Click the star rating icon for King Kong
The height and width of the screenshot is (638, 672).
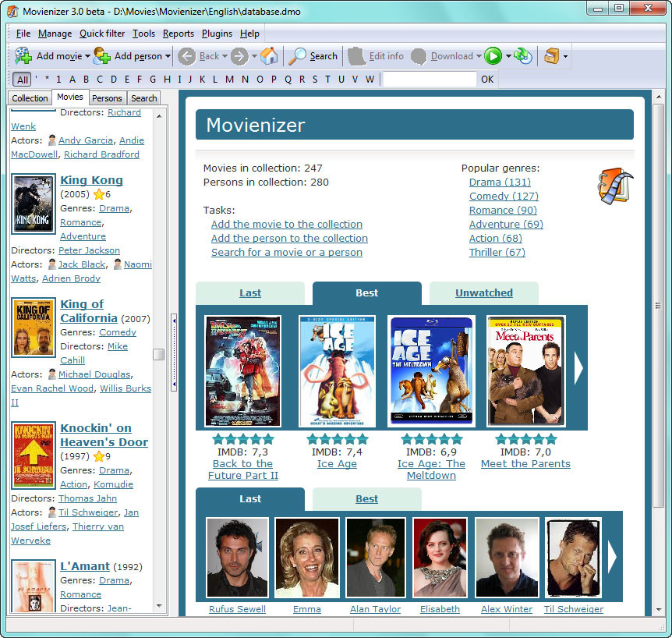[x=99, y=194]
